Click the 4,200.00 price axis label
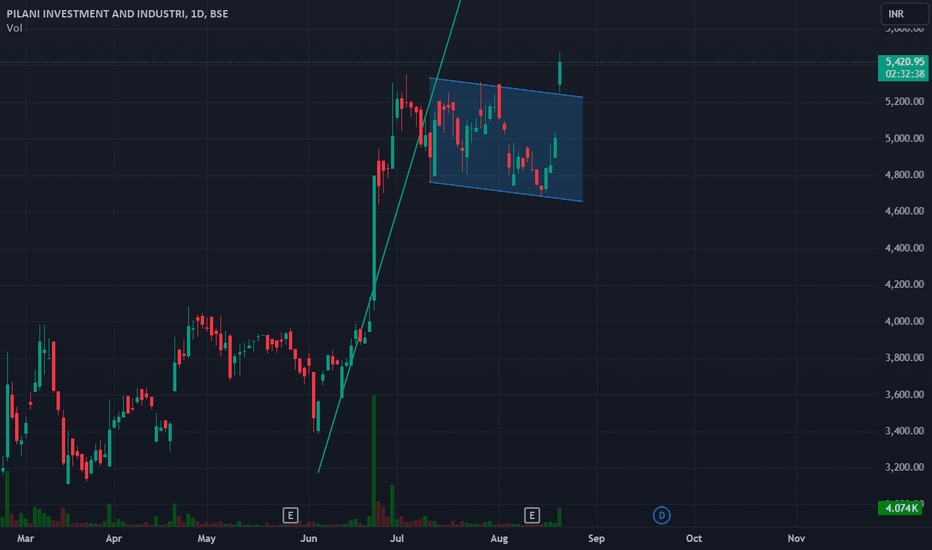This screenshot has height=550, width=932. click(x=904, y=284)
